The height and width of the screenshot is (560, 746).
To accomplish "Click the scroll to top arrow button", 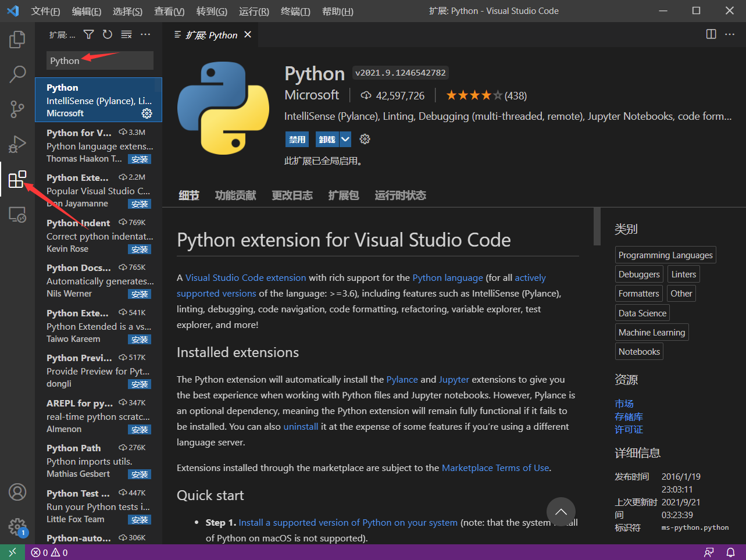I will click(561, 512).
